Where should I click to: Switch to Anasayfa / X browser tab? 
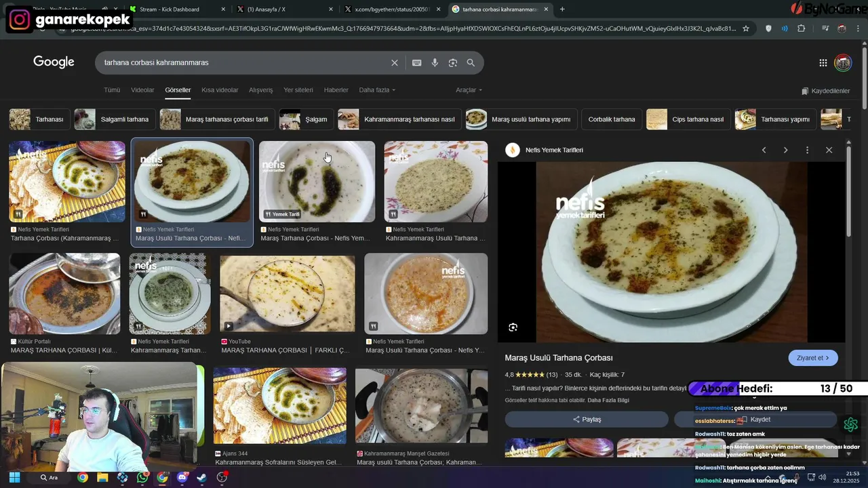283,9
